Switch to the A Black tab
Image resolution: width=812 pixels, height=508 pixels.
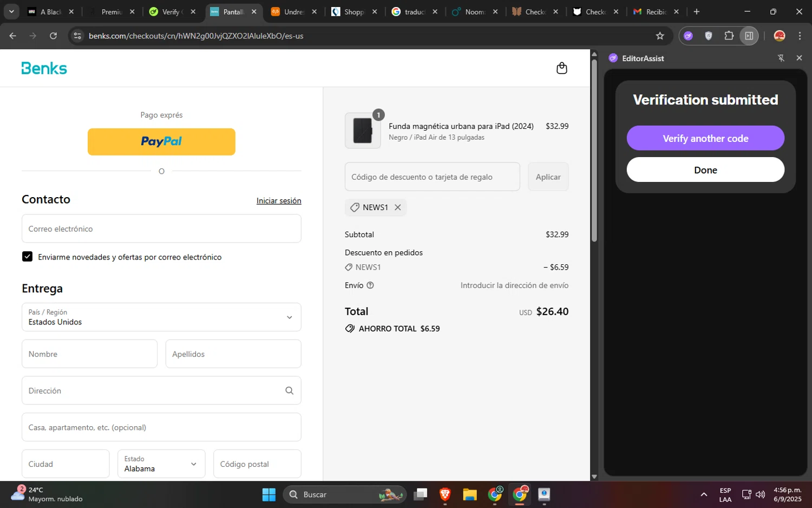point(51,12)
